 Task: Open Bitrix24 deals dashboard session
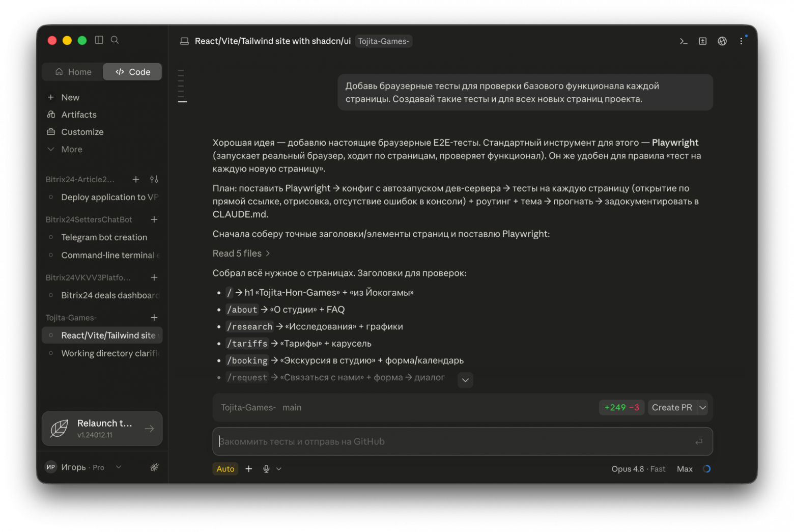click(x=102, y=295)
